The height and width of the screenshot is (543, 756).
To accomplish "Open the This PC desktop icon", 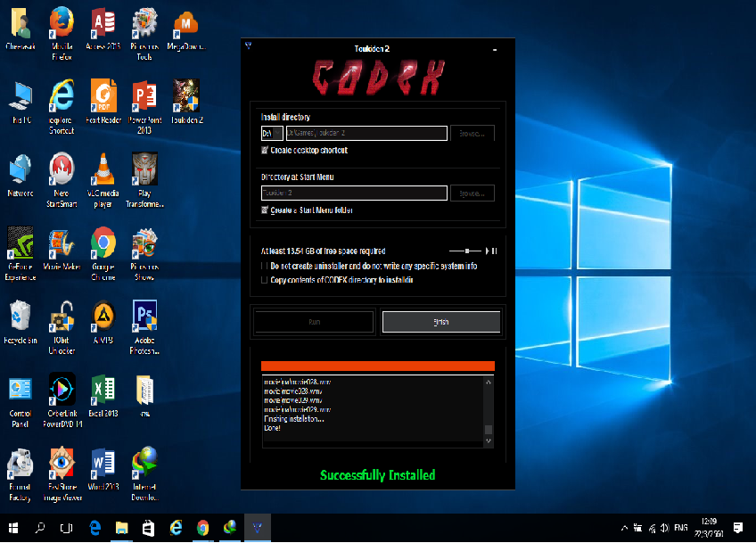I will coord(21,103).
